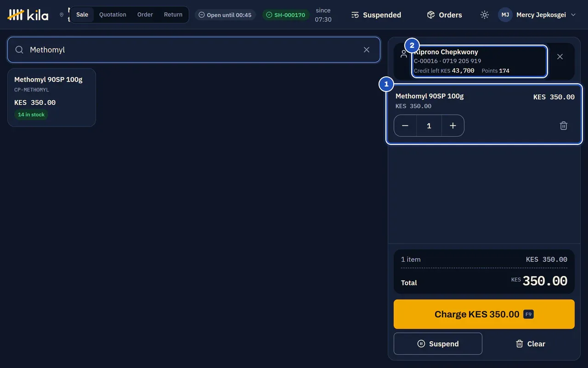The image size is (588, 368).
Task: Click the quantity value in cart line
Action: coord(429,126)
